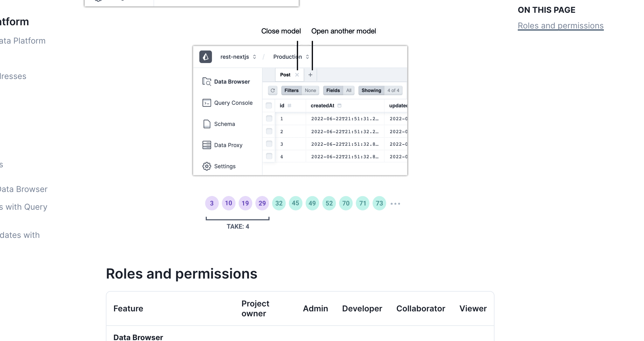Click the Filters button labeled None

click(x=300, y=90)
